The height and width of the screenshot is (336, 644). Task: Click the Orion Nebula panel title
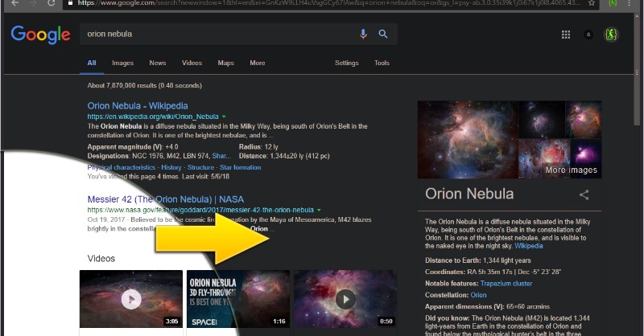469,194
